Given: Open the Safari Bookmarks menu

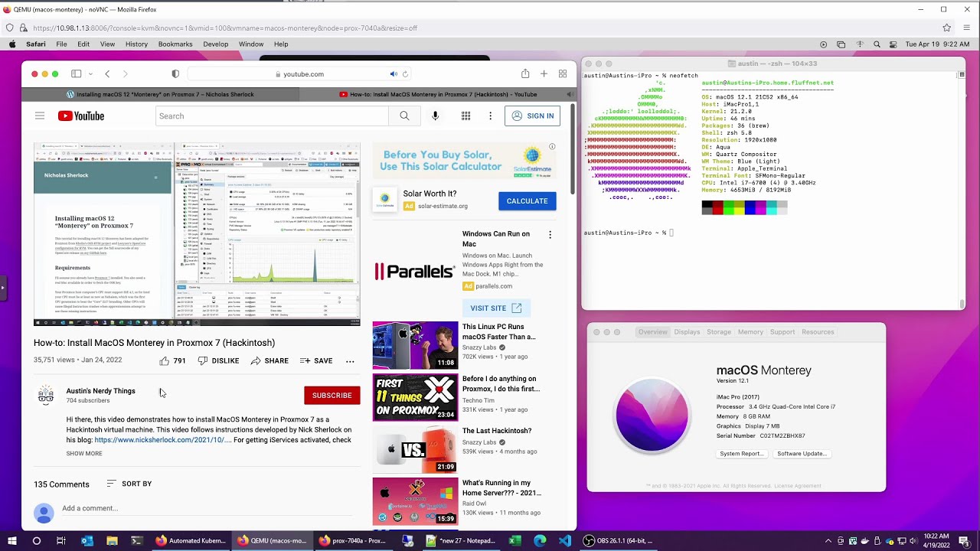Looking at the screenshot, I should click(x=175, y=44).
